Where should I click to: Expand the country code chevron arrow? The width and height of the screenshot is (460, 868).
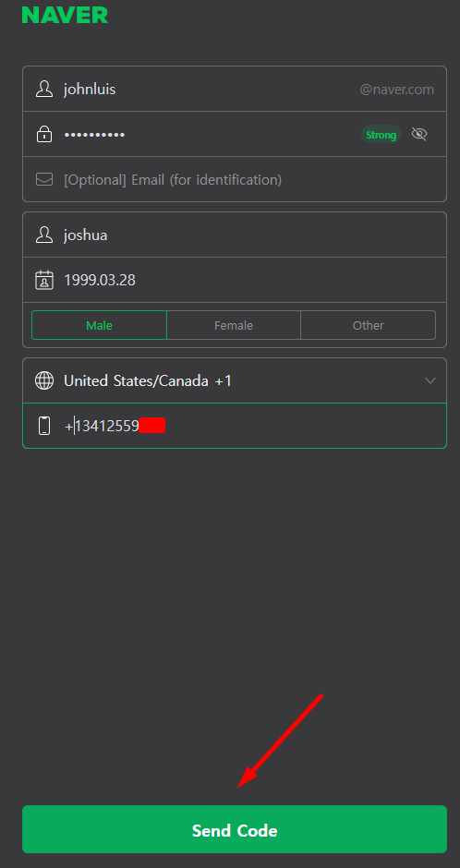[430, 380]
